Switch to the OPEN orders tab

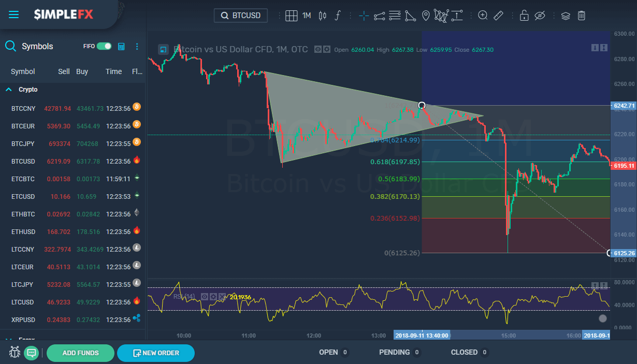tap(334, 352)
